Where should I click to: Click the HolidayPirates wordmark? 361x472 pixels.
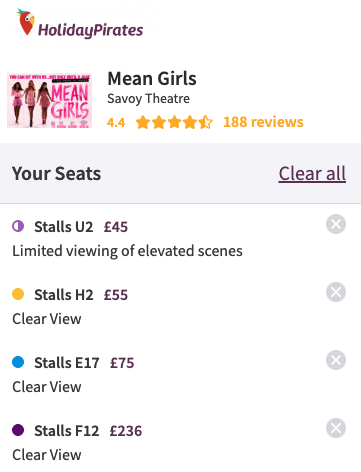[x=91, y=30]
